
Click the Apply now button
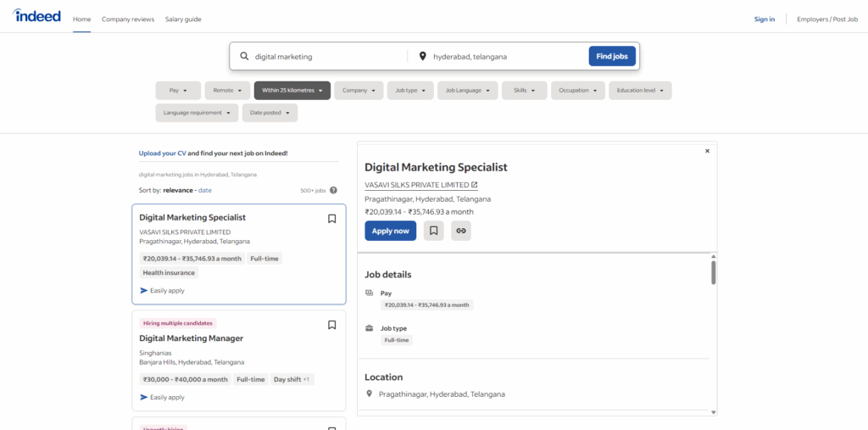390,231
